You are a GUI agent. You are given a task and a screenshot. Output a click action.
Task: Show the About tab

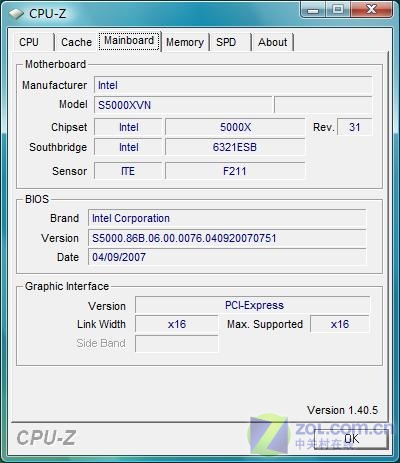tap(272, 42)
